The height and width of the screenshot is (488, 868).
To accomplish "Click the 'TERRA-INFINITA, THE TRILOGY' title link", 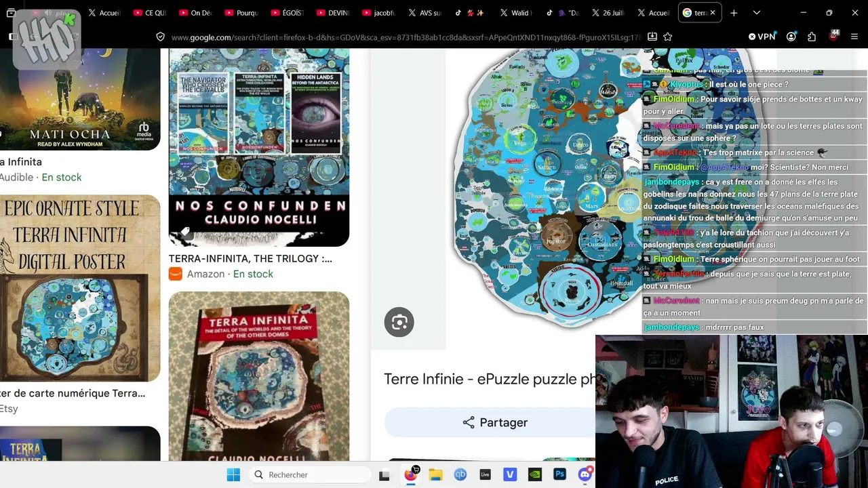I will 250,258.
